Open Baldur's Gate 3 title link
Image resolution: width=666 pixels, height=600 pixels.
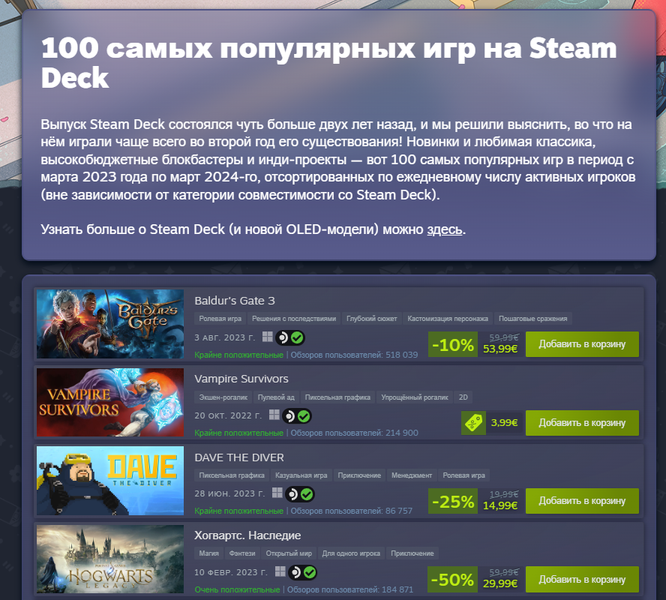pos(234,301)
